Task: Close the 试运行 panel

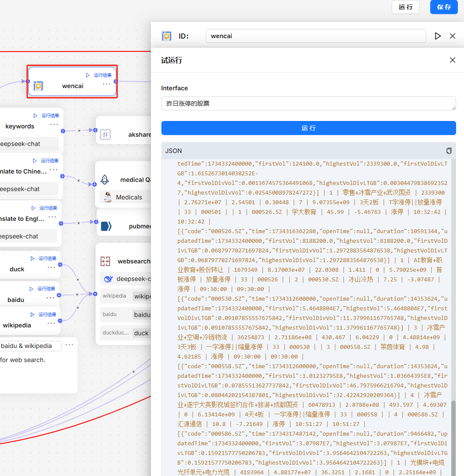Action: pos(453,60)
